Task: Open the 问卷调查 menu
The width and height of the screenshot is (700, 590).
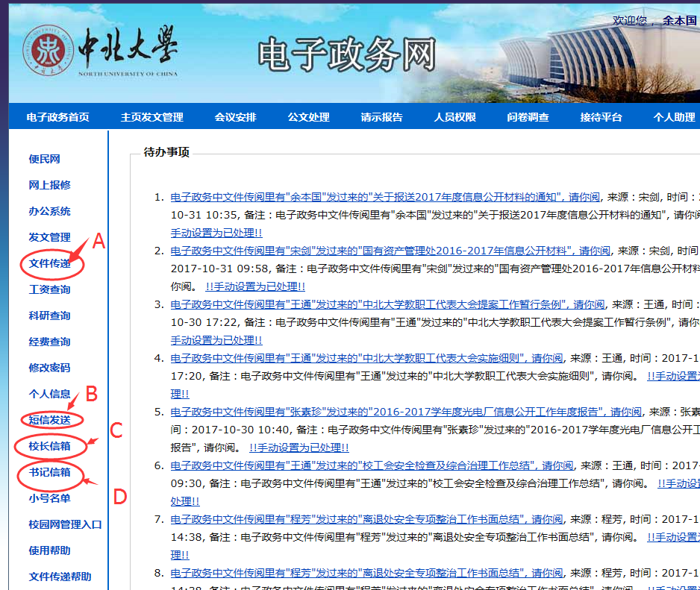Action: click(528, 117)
